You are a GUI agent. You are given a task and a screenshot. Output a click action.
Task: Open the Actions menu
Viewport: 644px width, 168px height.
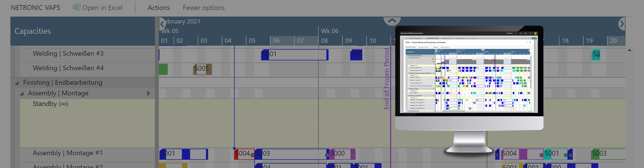(x=159, y=7)
